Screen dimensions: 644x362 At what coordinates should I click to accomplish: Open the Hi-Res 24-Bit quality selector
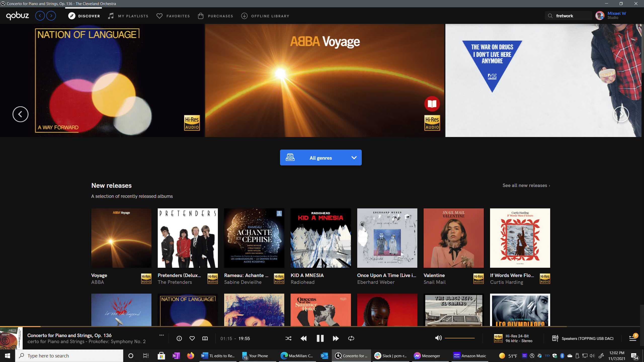coord(513,338)
